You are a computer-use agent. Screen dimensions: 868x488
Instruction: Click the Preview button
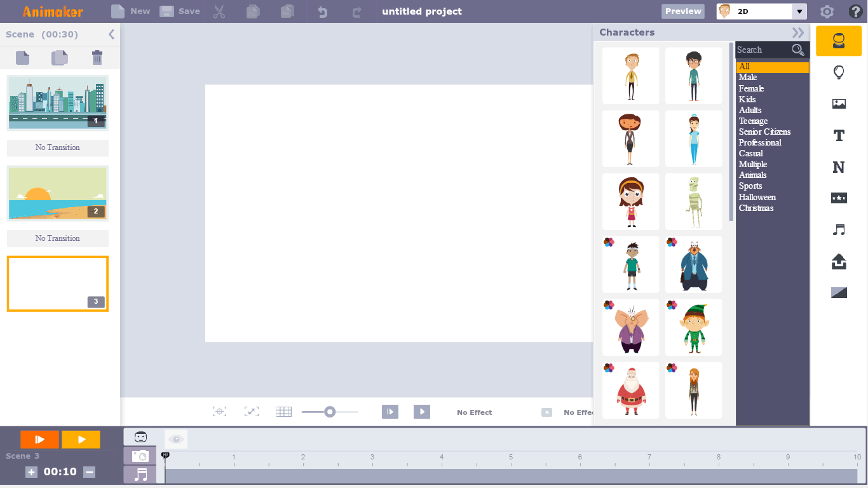tap(682, 11)
